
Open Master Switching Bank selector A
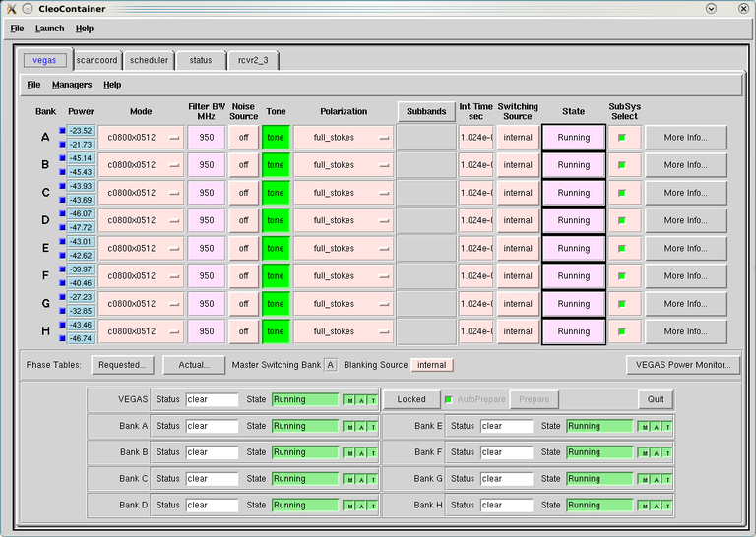331,365
